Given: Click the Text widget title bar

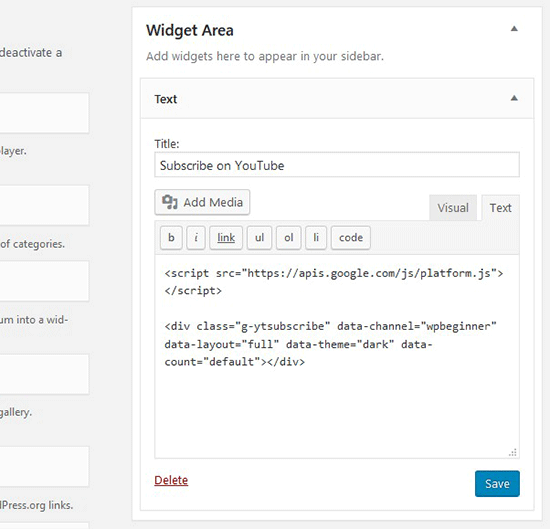Looking at the screenshot, I should [x=337, y=99].
